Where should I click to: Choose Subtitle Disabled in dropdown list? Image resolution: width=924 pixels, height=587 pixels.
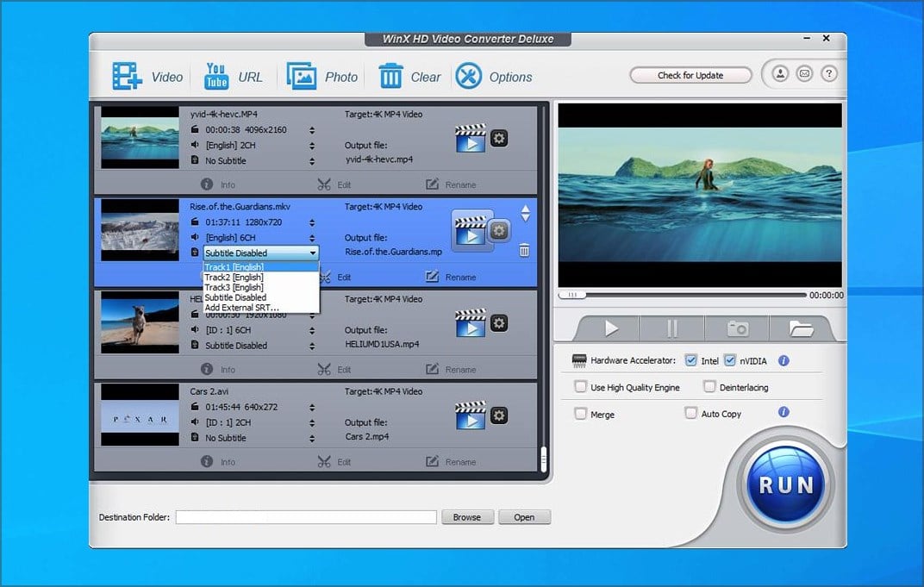(x=261, y=297)
